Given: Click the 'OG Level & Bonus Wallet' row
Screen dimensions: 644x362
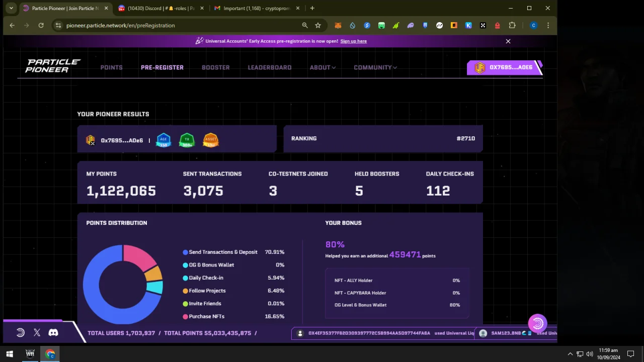Looking at the screenshot, I should 397,305.
